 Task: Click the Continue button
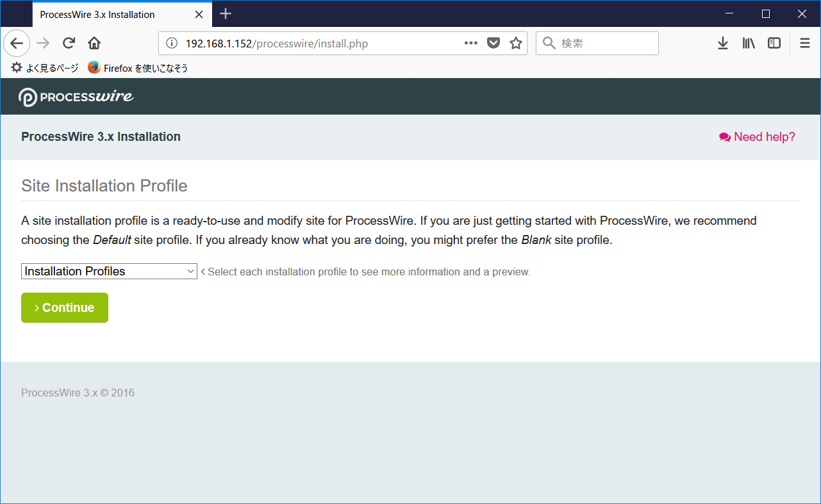(x=64, y=307)
